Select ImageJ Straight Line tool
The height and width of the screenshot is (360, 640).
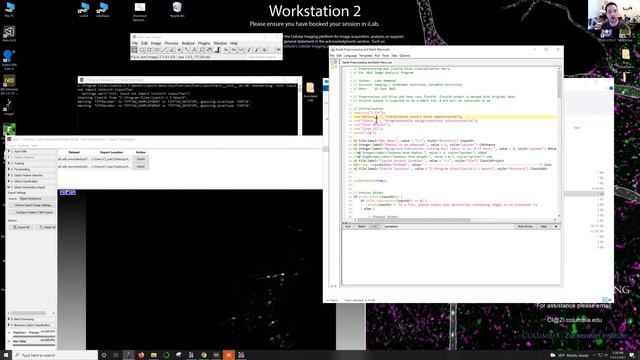coord(164,50)
